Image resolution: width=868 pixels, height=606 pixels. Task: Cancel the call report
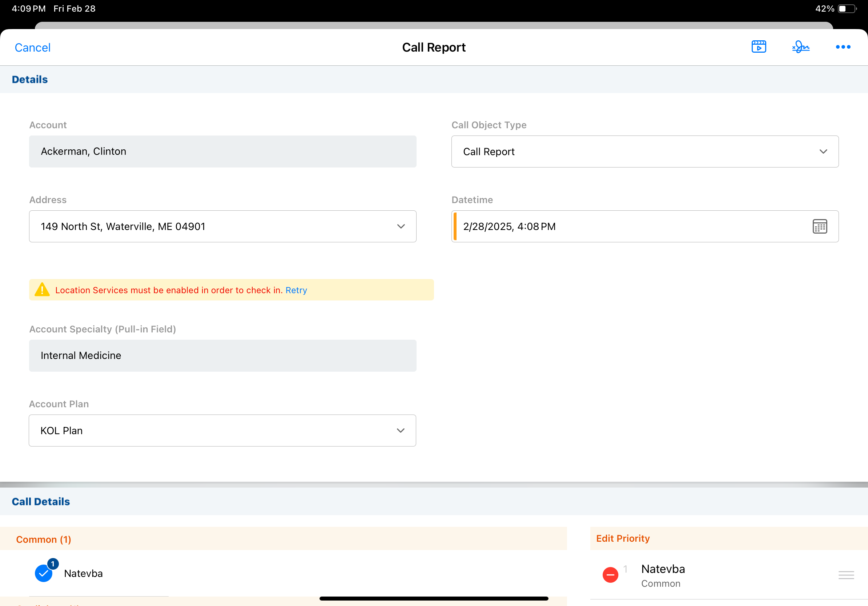32,48
